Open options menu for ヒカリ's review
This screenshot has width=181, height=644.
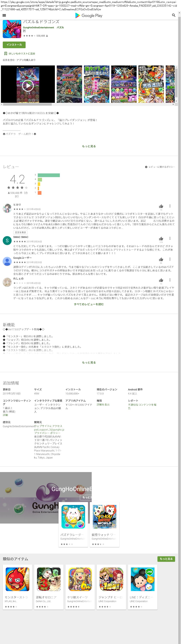170,206
